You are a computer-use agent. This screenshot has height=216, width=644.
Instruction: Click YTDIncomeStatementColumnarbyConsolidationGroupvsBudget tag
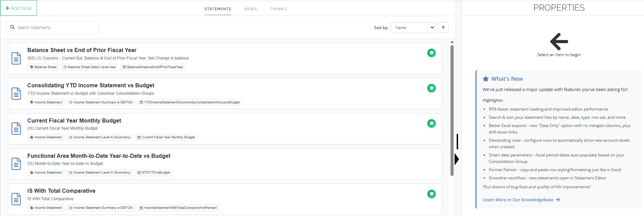pyautogui.click(x=190, y=102)
